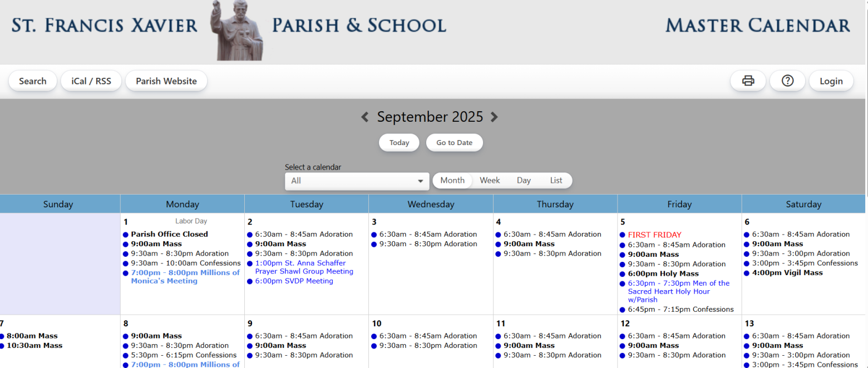
Task: Switch to Day view
Action: click(x=524, y=181)
